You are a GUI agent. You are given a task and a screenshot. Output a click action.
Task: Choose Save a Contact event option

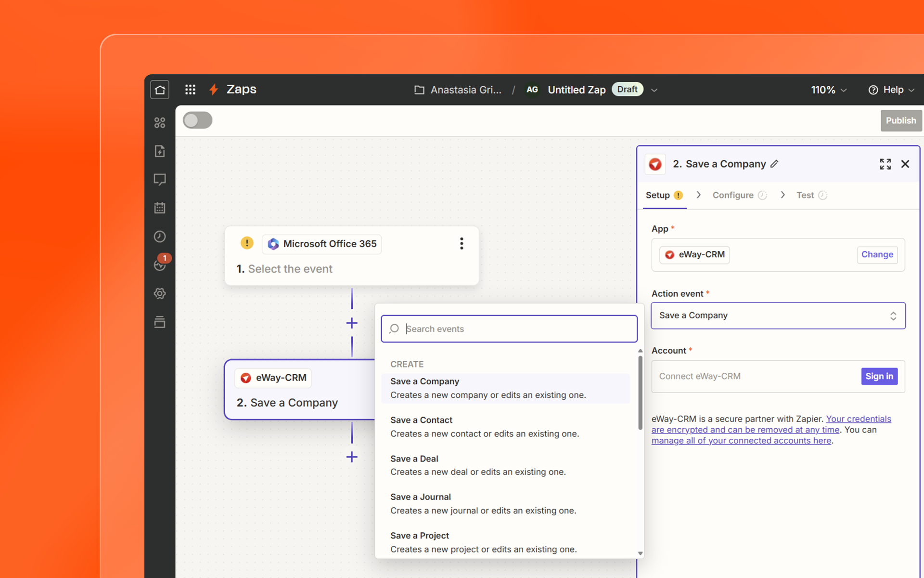pos(505,427)
